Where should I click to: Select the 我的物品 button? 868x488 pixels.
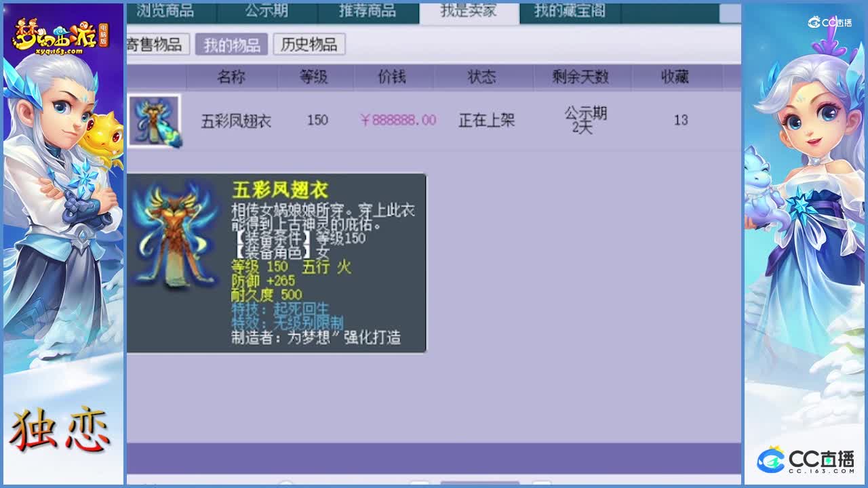[232, 45]
